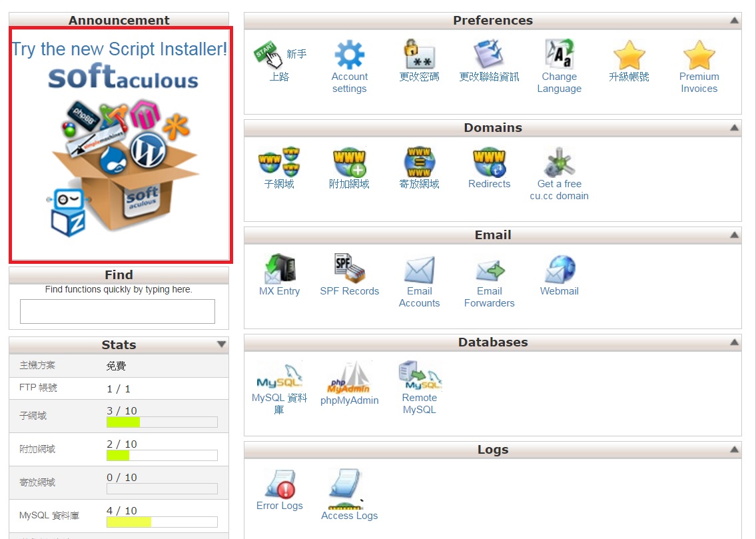Click the "1 / 1" FTP value
Image resolution: width=756 pixels, height=539 pixels.
119,388
